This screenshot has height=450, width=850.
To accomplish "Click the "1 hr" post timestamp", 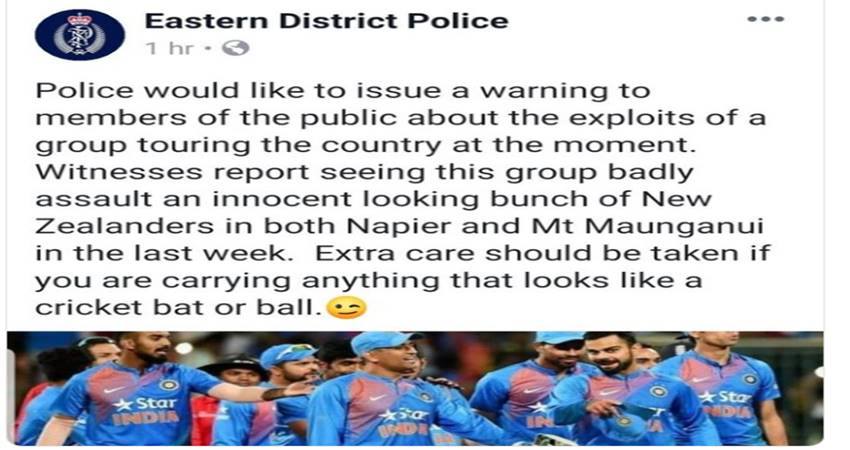I will pyautogui.click(x=170, y=48).
